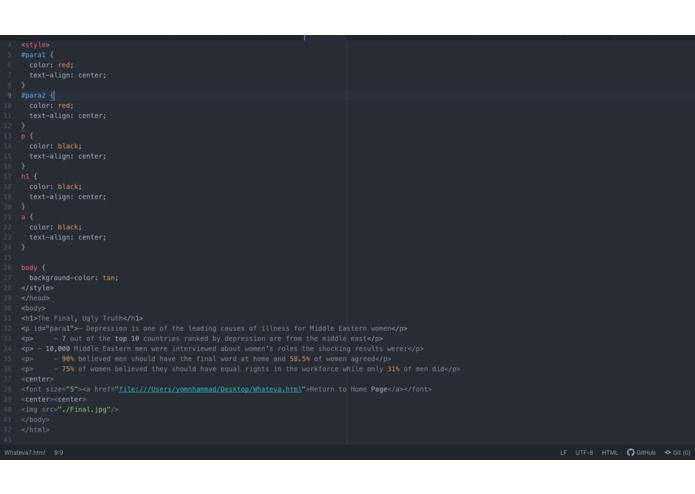
Task: Click the "10,000" number on line 34
Action: coord(58,349)
